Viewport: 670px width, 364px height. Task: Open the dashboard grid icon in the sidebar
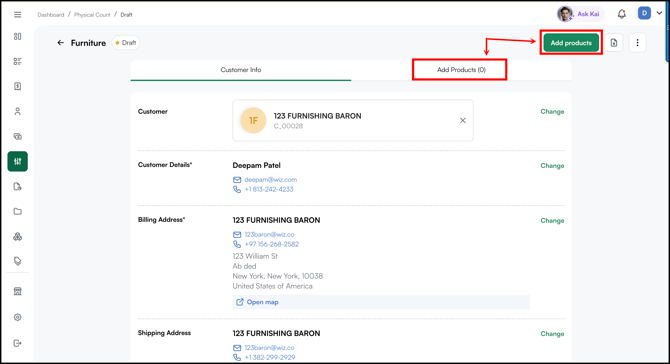(18, 37)
